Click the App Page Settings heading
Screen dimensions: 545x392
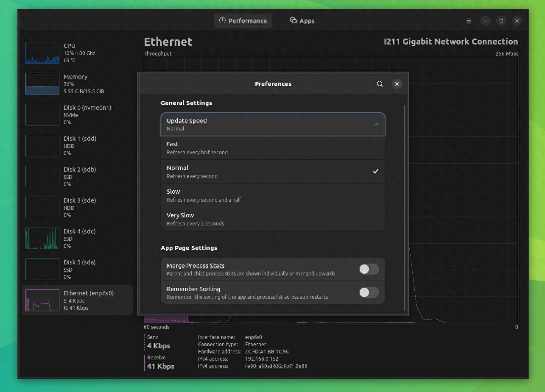click(189, 248)
